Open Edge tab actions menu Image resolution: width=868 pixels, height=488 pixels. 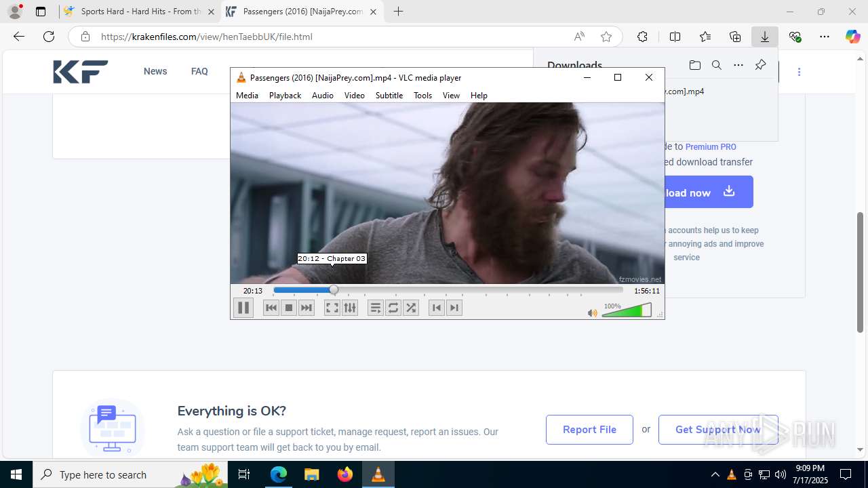[41, 12]
